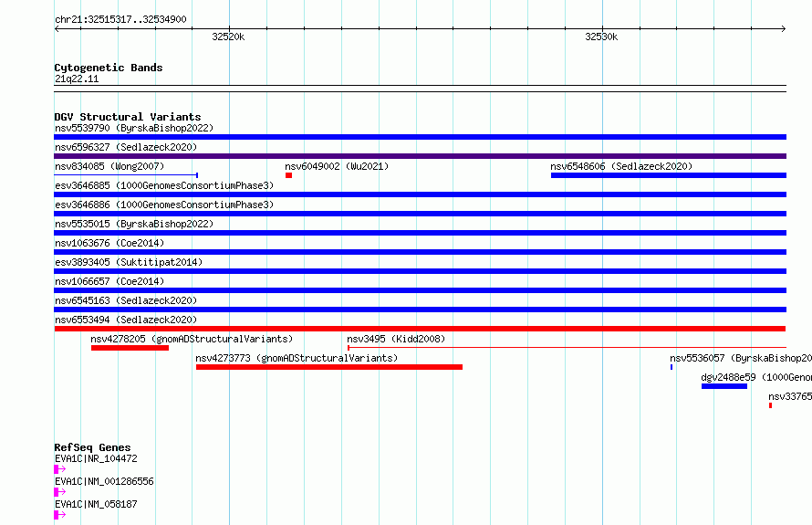
Task: Open esv3646885 (1000GenomesConsortiumPhase3) label
Action: [164, 185]
